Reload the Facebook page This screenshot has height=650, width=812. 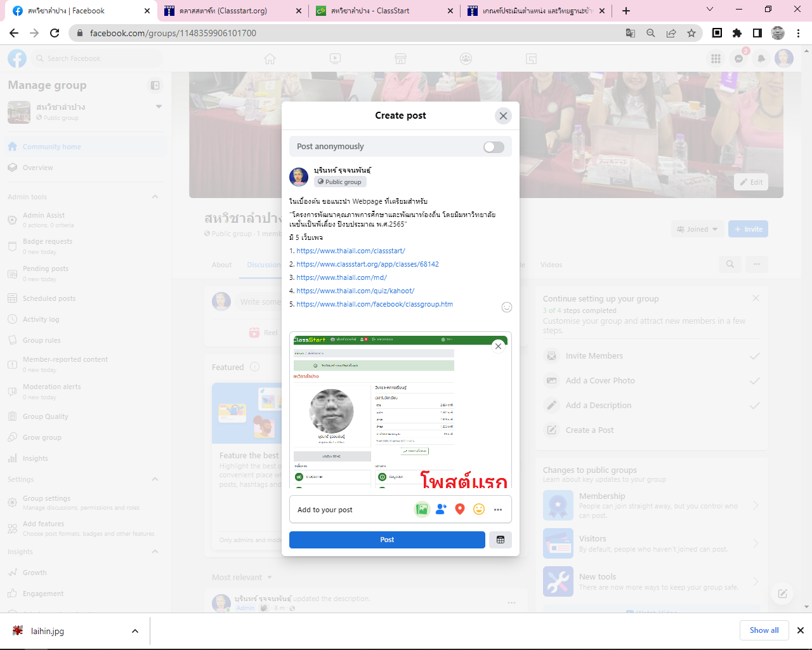point(55,33)
